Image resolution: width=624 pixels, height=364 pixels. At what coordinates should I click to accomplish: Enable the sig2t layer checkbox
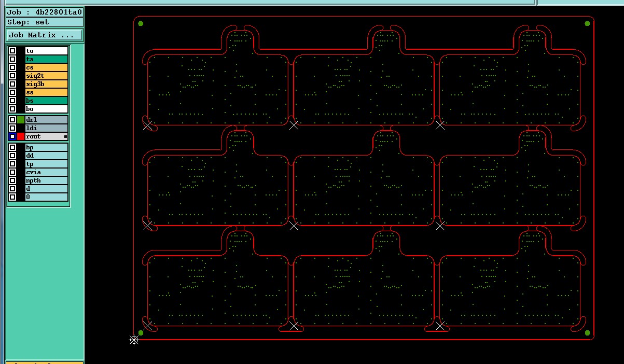pos(12,76)
